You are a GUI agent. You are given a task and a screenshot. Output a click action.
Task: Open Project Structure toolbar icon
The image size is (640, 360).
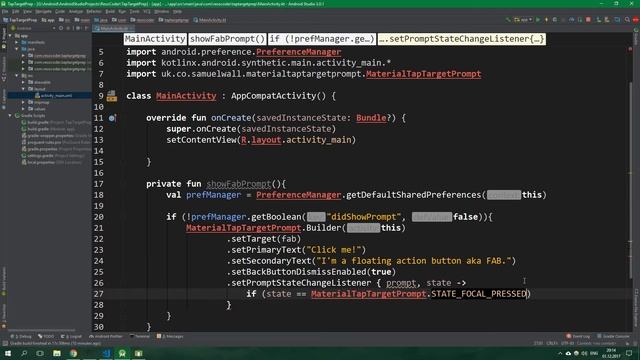coord(617,20)
